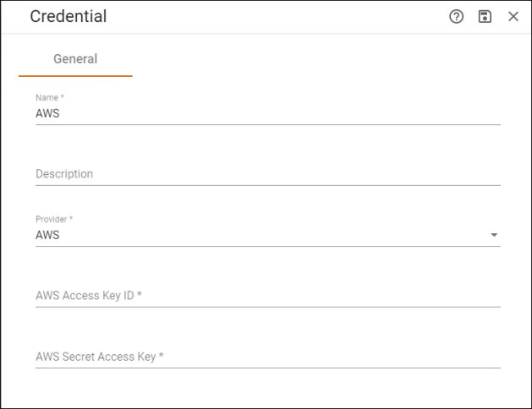Click the Credential dialog title
The width and height of the screenshot is (532, 409).
click(x=69, y=16)
